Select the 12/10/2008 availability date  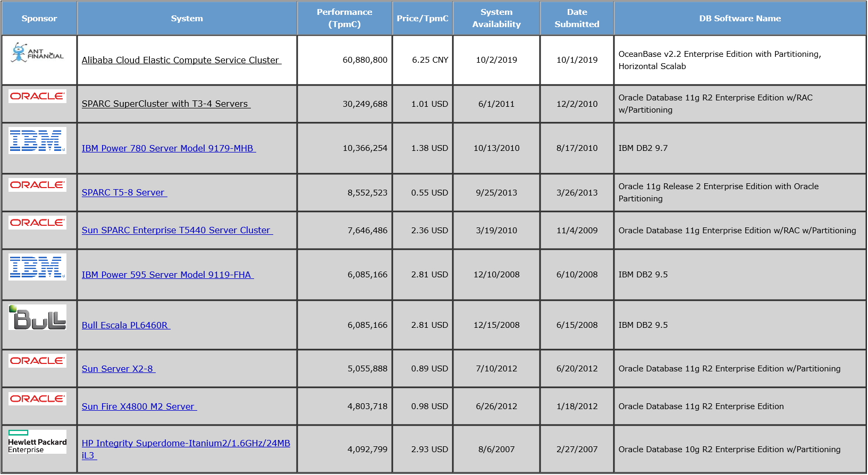click(x=496, y=275)
